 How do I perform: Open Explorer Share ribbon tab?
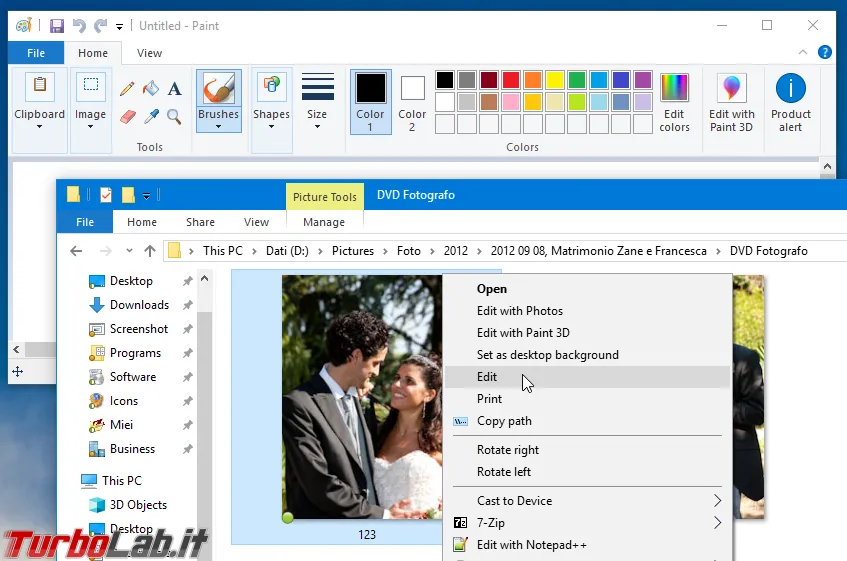(200, 222)
